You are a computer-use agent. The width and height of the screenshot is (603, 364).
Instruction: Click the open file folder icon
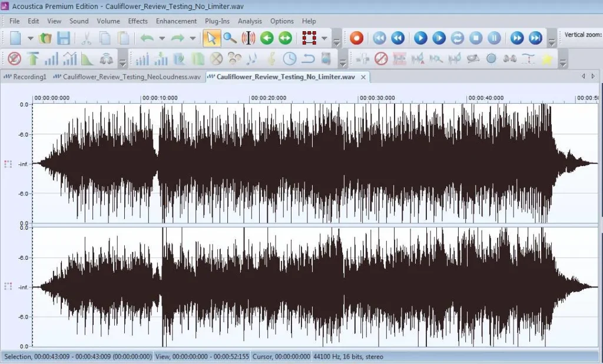click(45, 38)
